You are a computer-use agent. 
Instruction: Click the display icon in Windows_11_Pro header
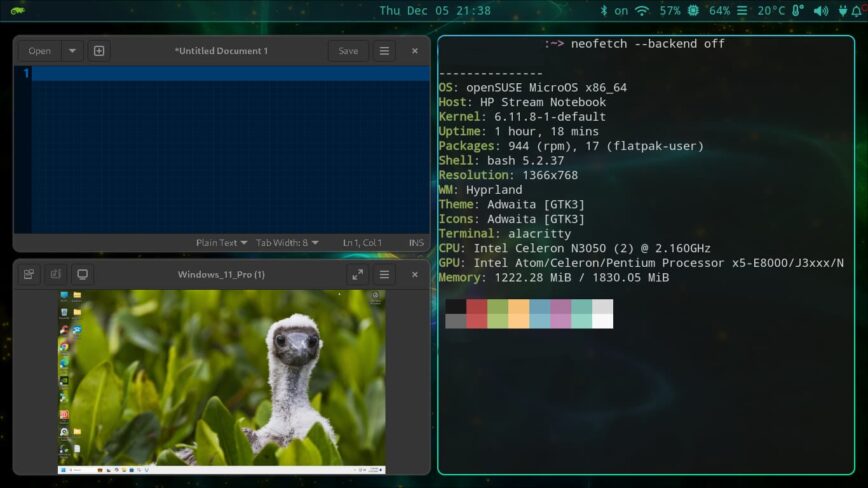[x=82, y=274]
